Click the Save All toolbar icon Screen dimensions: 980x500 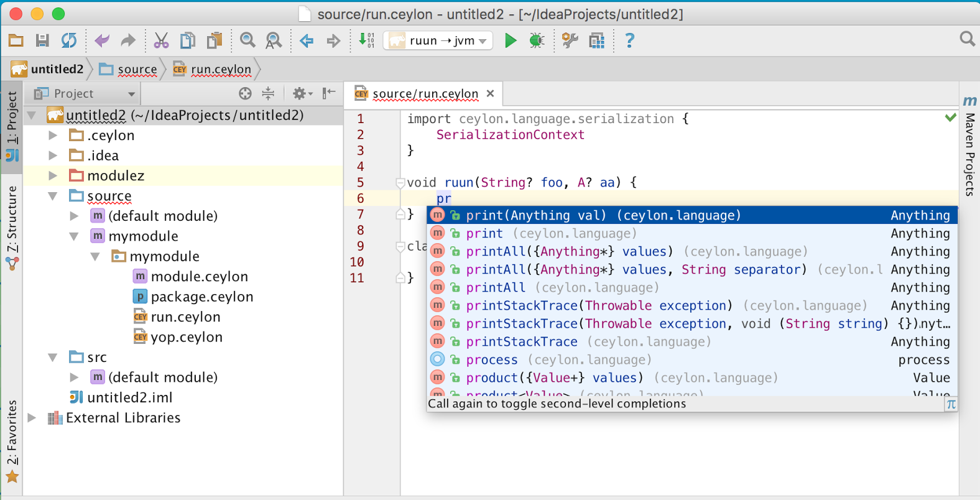pyautogui.click(x=42, y=41)
